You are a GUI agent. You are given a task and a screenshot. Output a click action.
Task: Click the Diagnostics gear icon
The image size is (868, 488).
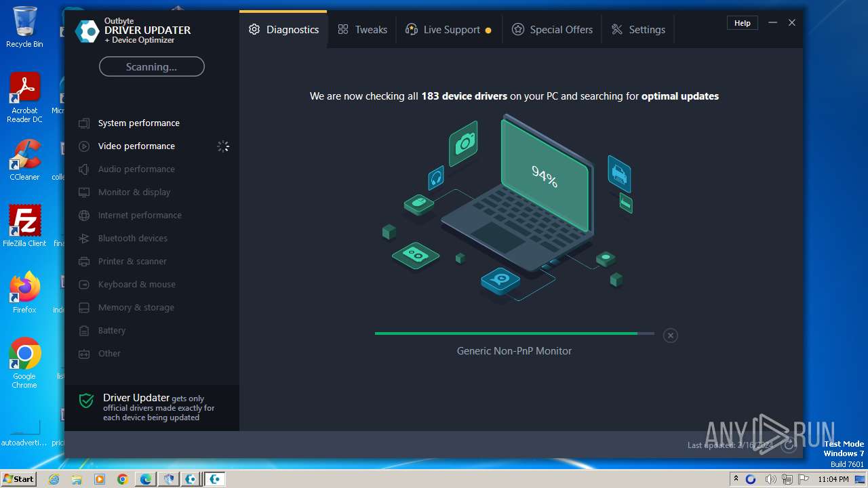click(254, 30)
